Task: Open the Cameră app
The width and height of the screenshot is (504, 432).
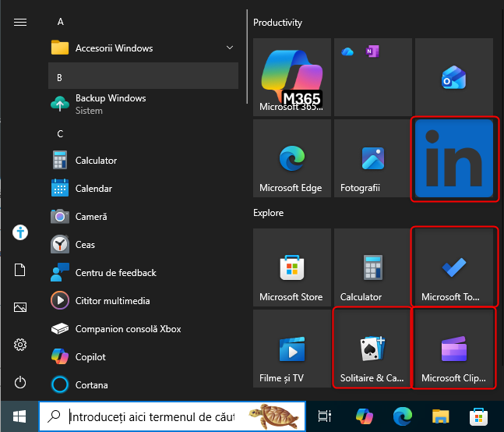Action: 143,217
